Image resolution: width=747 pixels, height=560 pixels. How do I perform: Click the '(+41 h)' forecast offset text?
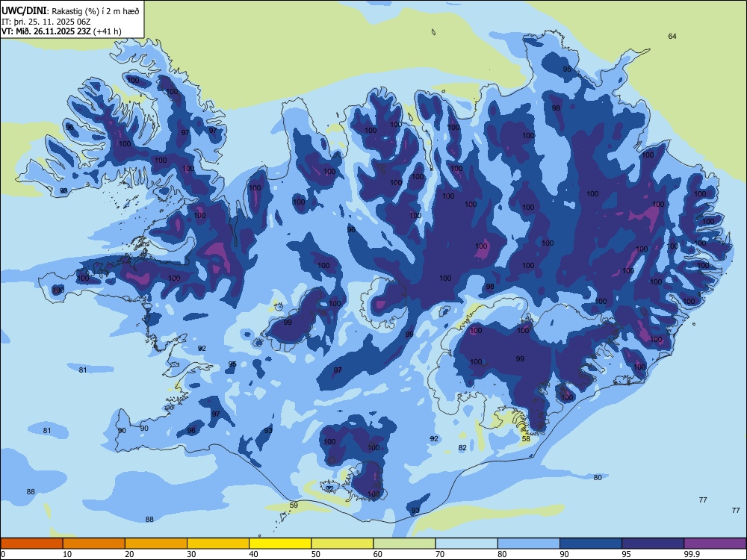(108, 31)
